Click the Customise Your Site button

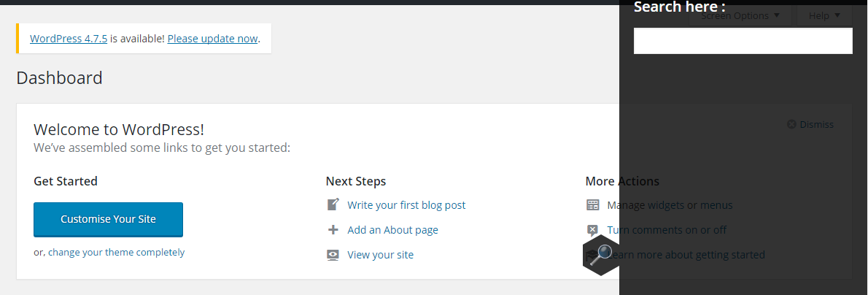pos(109,219)
